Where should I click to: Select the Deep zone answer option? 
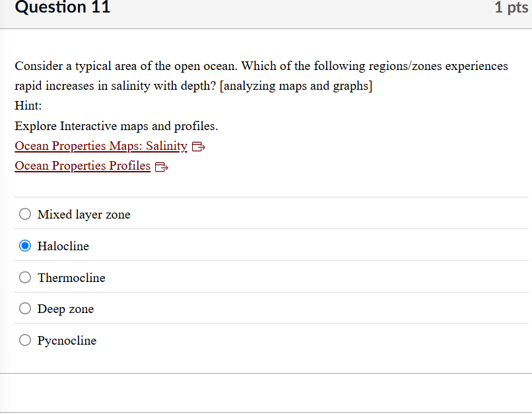point(24,308)
